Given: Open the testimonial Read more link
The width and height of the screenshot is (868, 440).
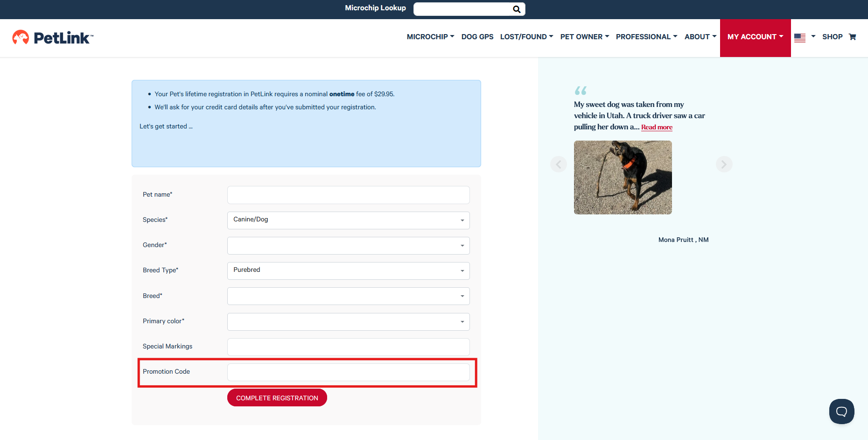Looking at the screenshot, I should [657, 127].
